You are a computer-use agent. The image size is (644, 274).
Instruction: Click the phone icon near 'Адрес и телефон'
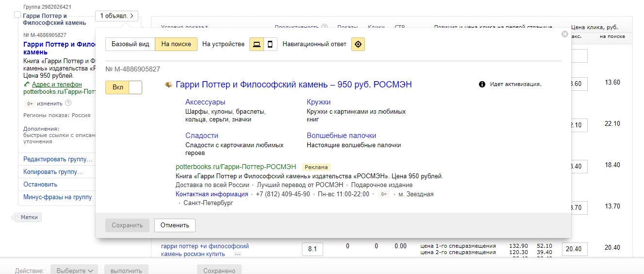point(27,85)
